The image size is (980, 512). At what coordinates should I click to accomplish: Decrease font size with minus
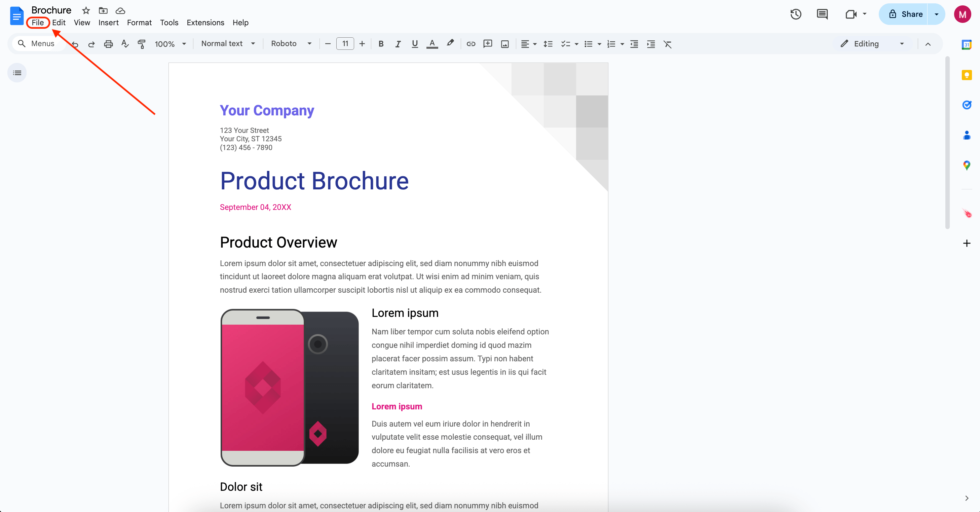pos(328,44)
